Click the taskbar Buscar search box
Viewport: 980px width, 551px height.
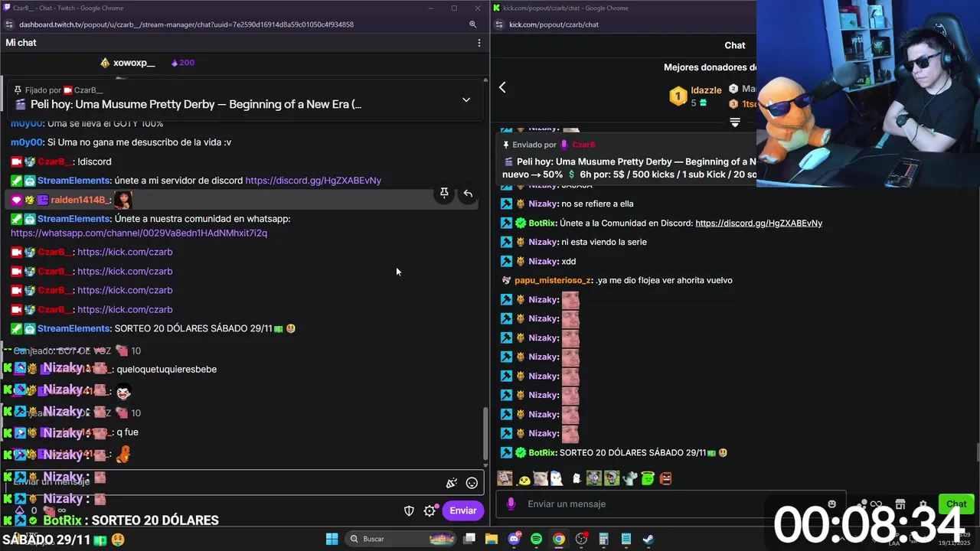(x=400, y=539)
